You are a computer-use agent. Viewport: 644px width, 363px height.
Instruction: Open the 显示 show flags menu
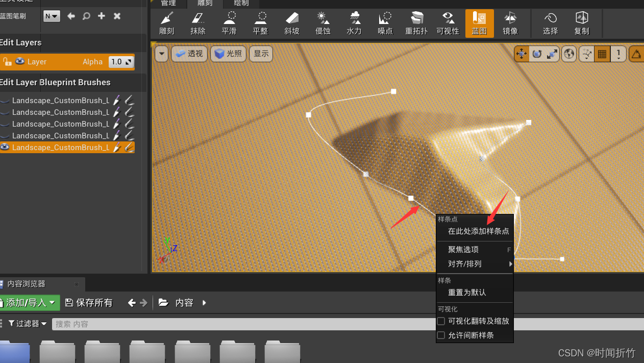point(261,54)
